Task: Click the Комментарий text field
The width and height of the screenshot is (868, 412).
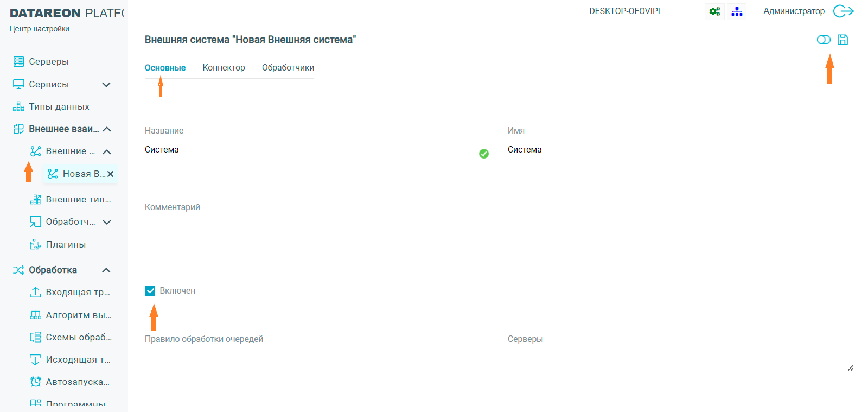Action: [499, 229]
